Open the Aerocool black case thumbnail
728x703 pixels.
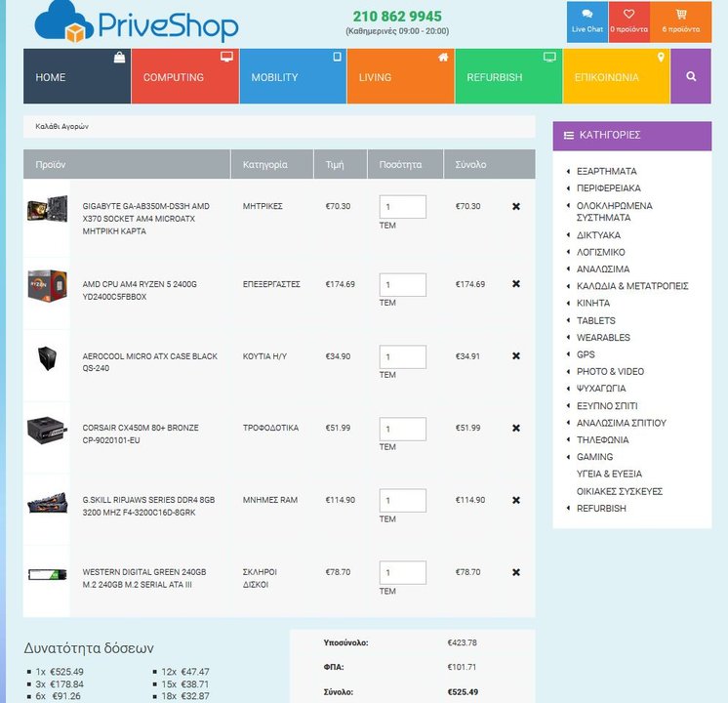(48, 358)
